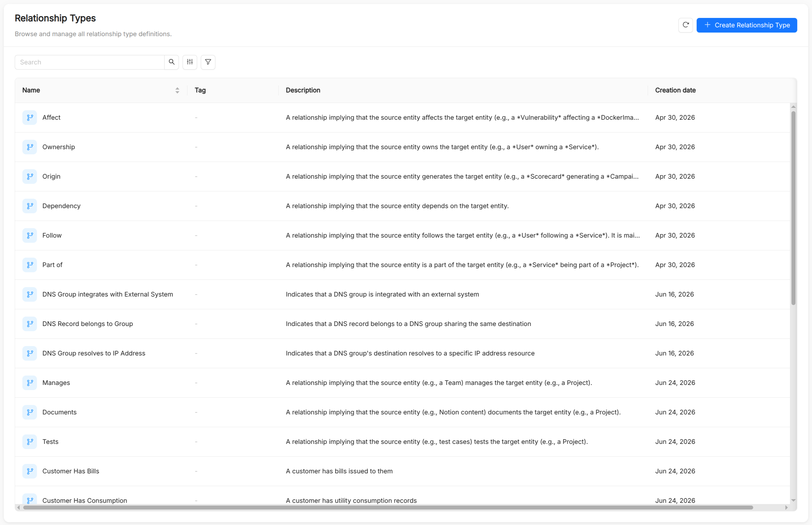Click the Manages row relationship icon
The width and height of the screenshot is (812, 525).
(x=30, y=383)
